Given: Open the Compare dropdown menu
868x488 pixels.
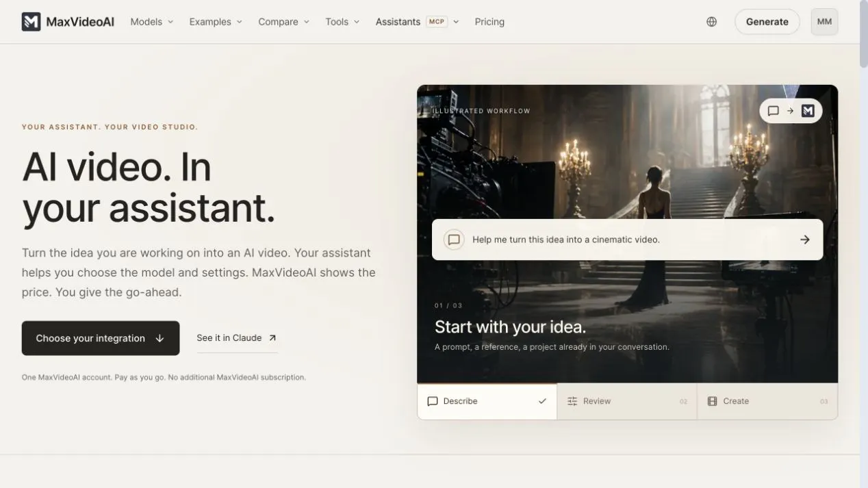Looking at the screenshot, I should [283, 22].
